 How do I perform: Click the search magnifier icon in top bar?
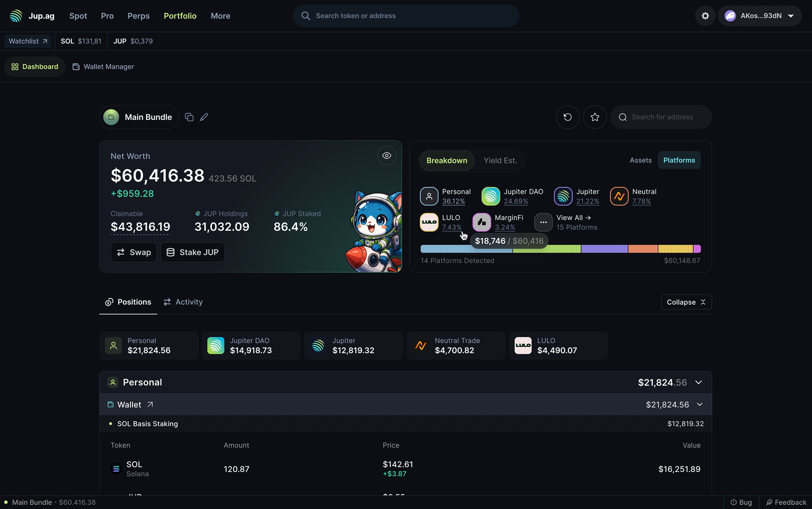coord(305,16)
